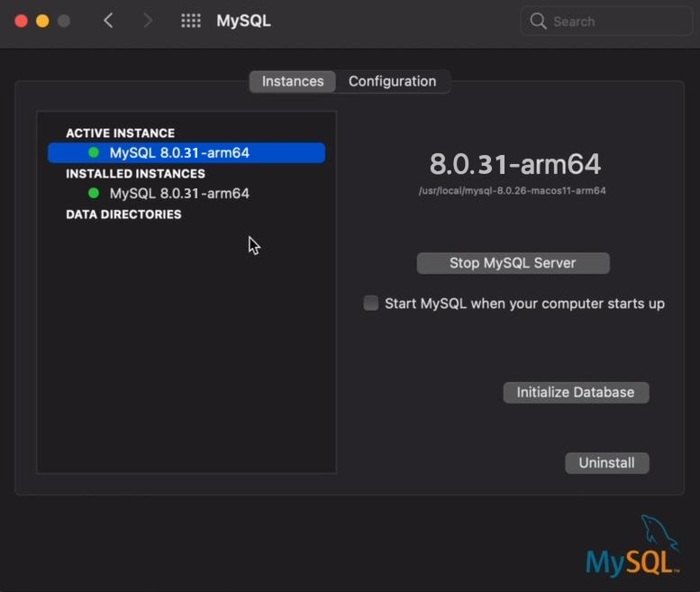Enable Start MySQL when your computer starts up
Screen dimensions: 700x592
370,303
